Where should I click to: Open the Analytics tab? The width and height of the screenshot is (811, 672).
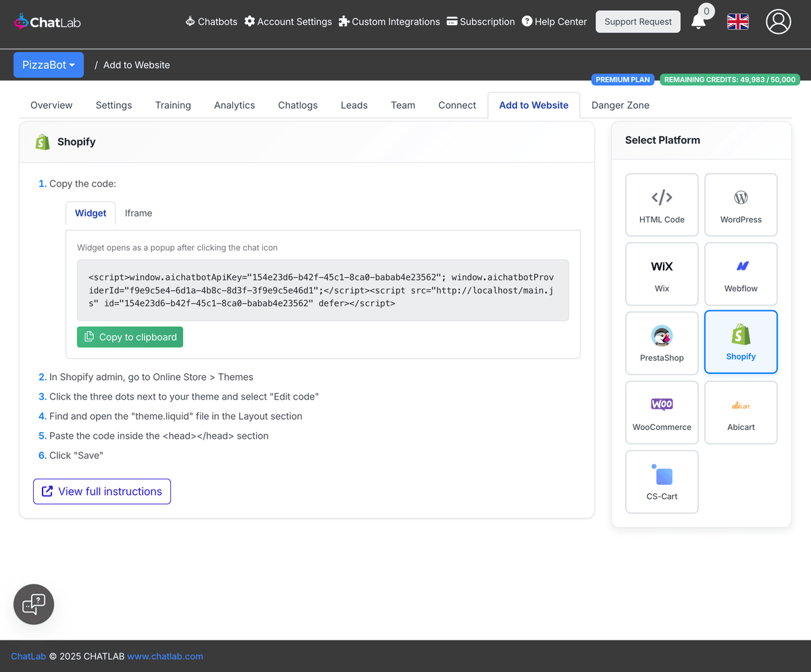click(x=235, y=105)
